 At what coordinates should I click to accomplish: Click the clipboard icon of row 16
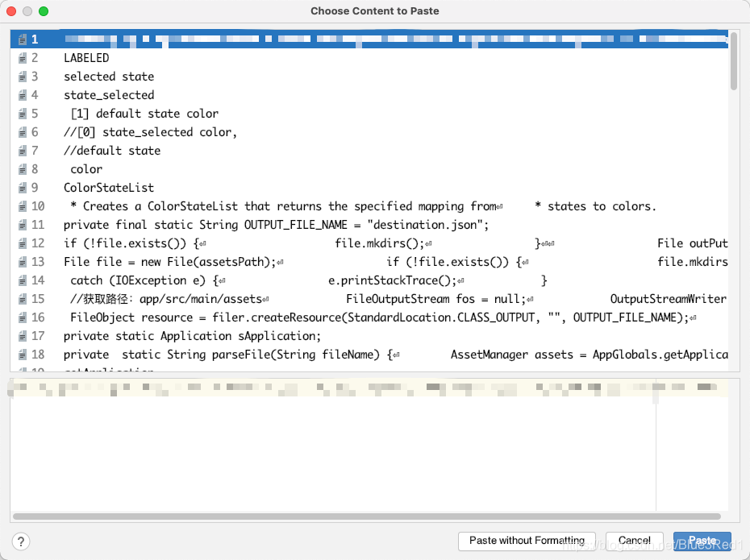pos(23,317)
